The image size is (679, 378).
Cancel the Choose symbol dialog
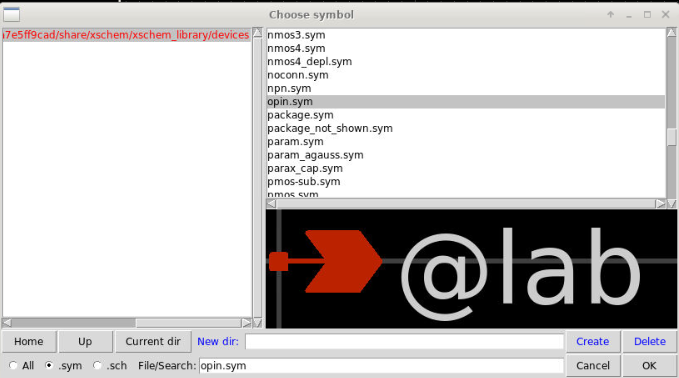pos(593,366)
